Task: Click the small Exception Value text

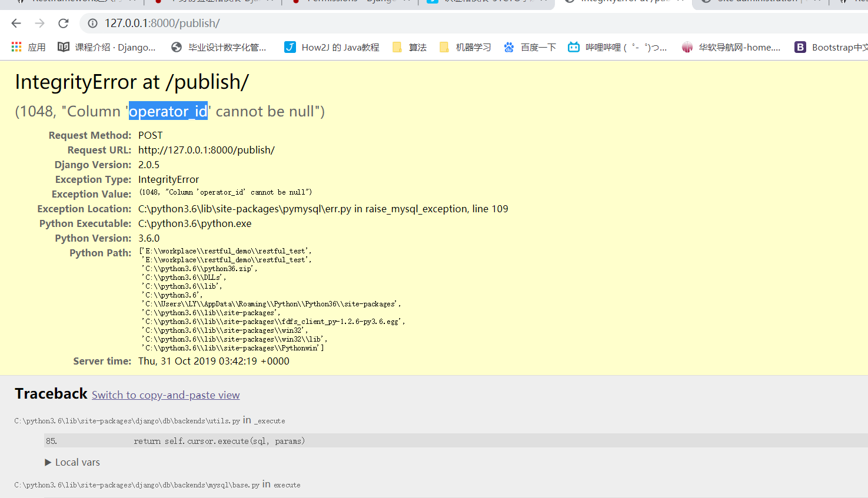Action: tap(226, 192)
